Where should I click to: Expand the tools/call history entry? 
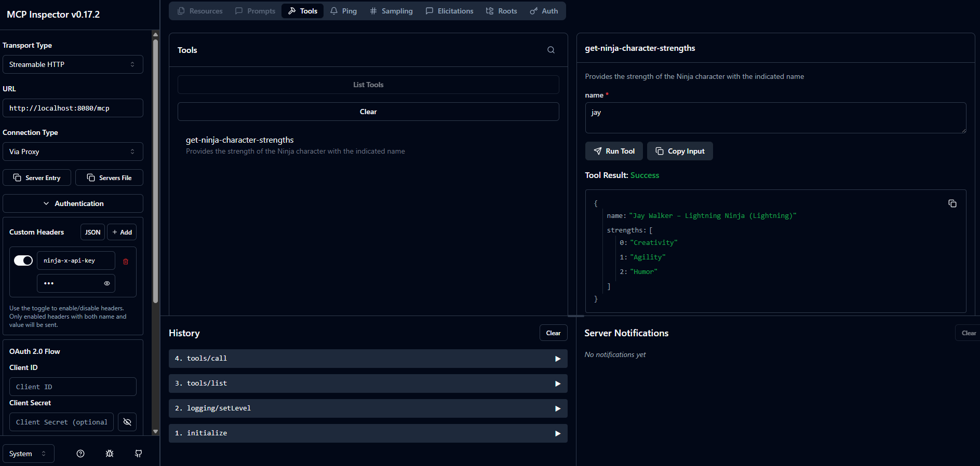click(x=368, y=359)
